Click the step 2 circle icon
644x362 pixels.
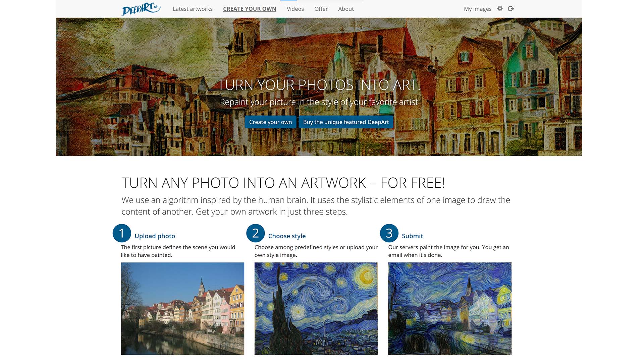(x=255, y=233)
